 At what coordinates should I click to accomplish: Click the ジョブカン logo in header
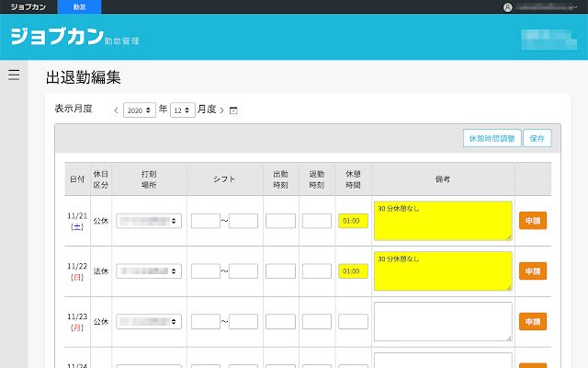point(57,37)
